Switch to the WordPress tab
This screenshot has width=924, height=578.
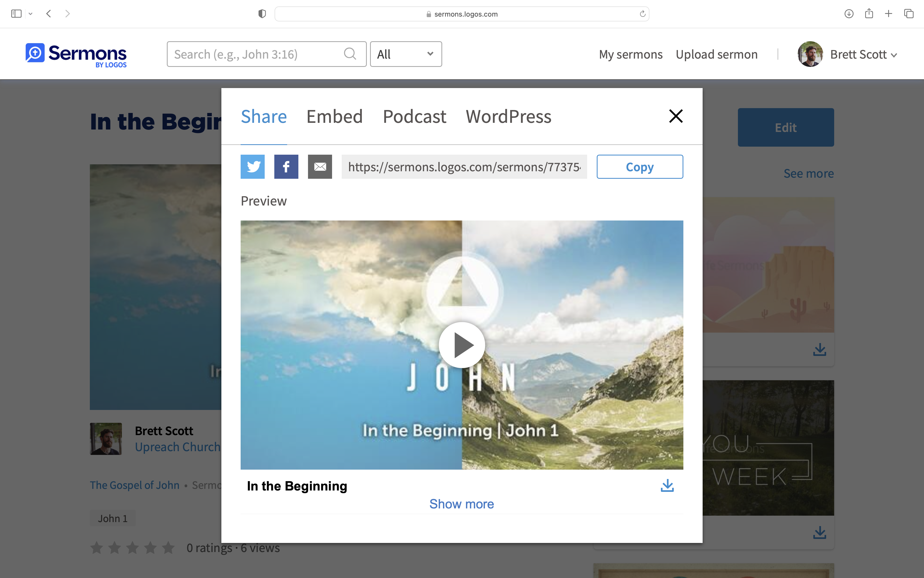(509, 116)
